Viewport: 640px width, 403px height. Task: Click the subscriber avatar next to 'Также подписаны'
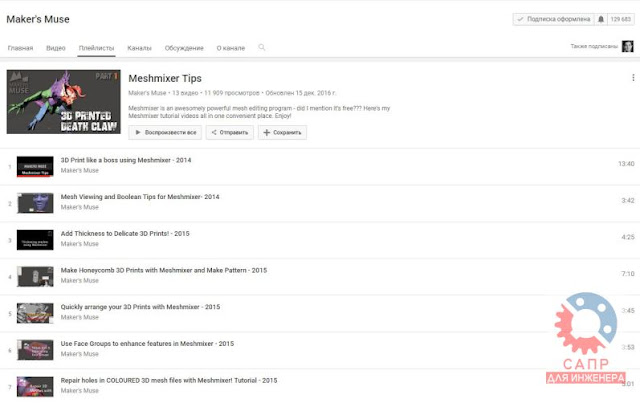627,46
